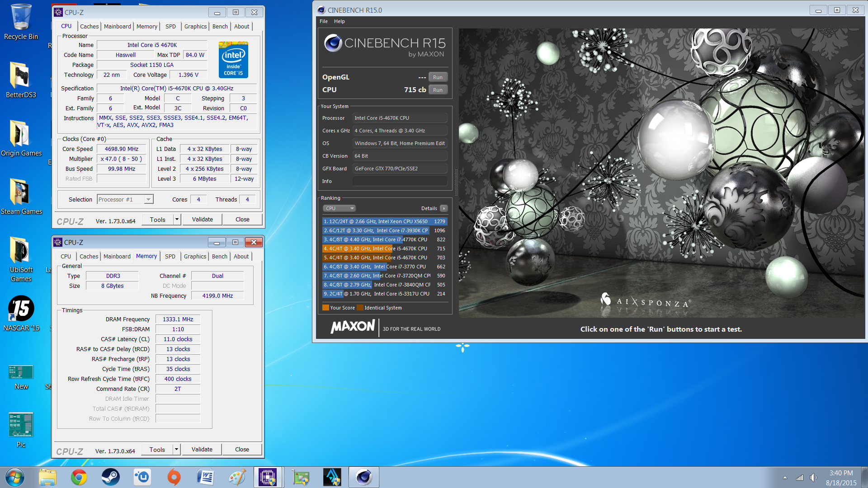Open Bench tab in upper CPU-Z
This screenshot has width=868, height=488.
[x=220, y=26]
